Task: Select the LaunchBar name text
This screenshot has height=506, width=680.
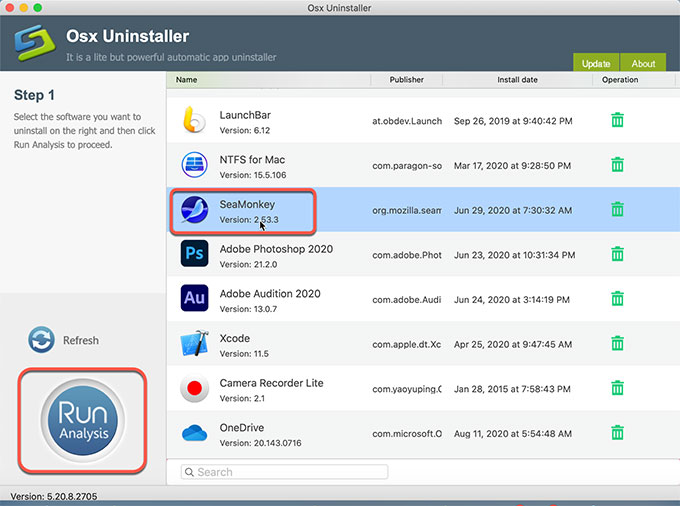Action: (x=245, y=115)
